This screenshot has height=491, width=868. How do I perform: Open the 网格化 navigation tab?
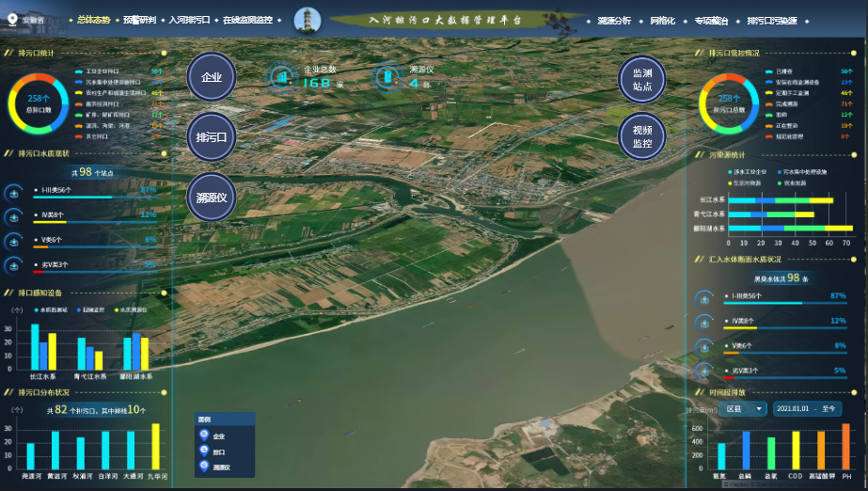coord(662,20)
